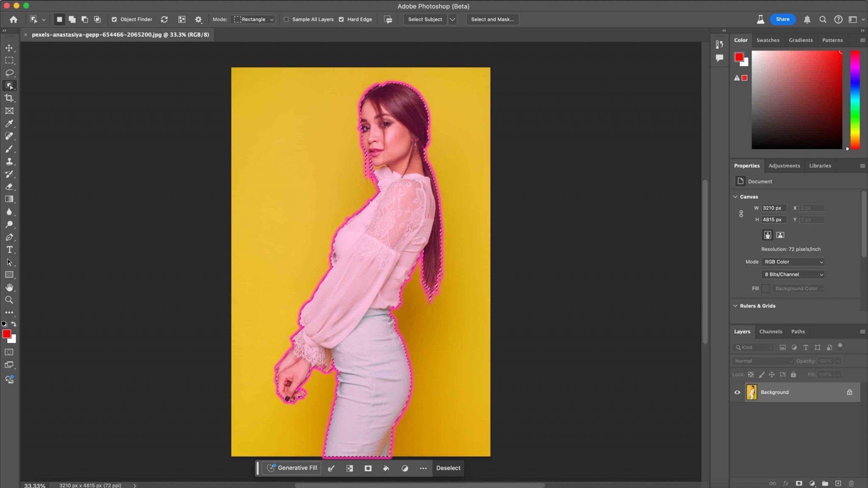This screenshot has height=488, width=868.
Task: Expand the Select Subject options arrow
Action: (452, 19)
